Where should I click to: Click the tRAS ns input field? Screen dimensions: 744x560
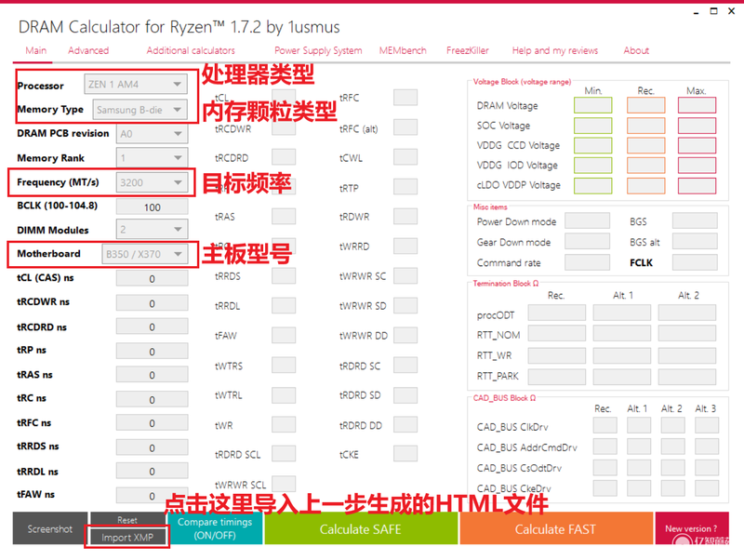152,375
